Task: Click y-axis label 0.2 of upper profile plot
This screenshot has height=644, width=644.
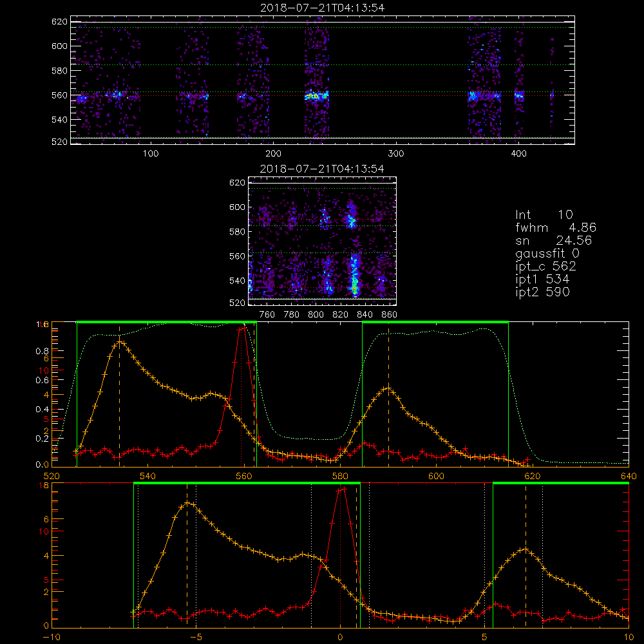Action: [x=43, y=439]
